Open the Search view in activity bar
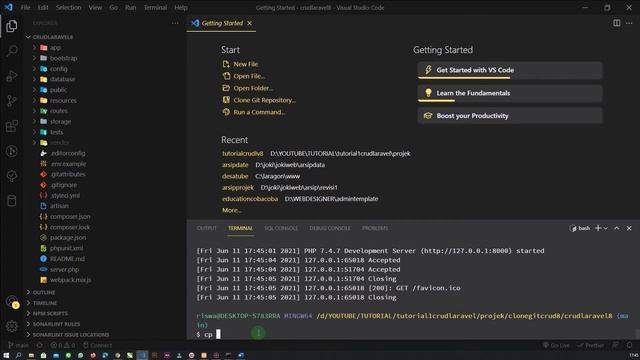The width and height of the screenshot is (640, 360). click(11, 51)
